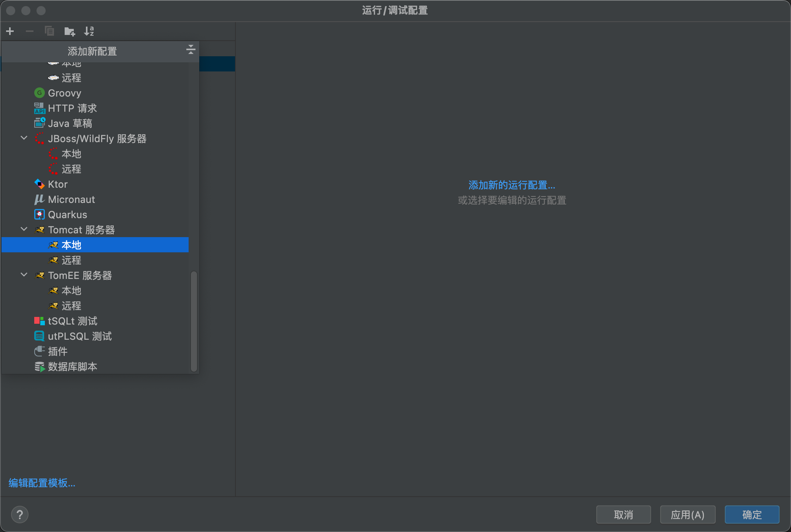
Task: Click the 添加新配置 popup header
Action: [100, 51]
